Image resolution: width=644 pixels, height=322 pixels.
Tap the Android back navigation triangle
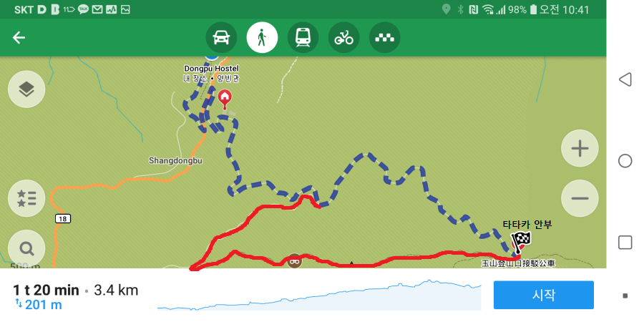pos(625,79)
